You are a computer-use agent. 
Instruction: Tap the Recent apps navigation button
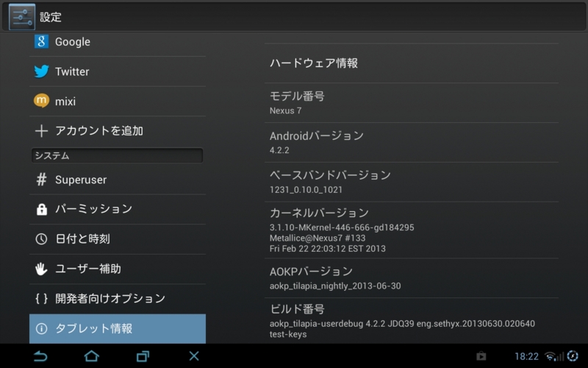[x=143, y=356]
